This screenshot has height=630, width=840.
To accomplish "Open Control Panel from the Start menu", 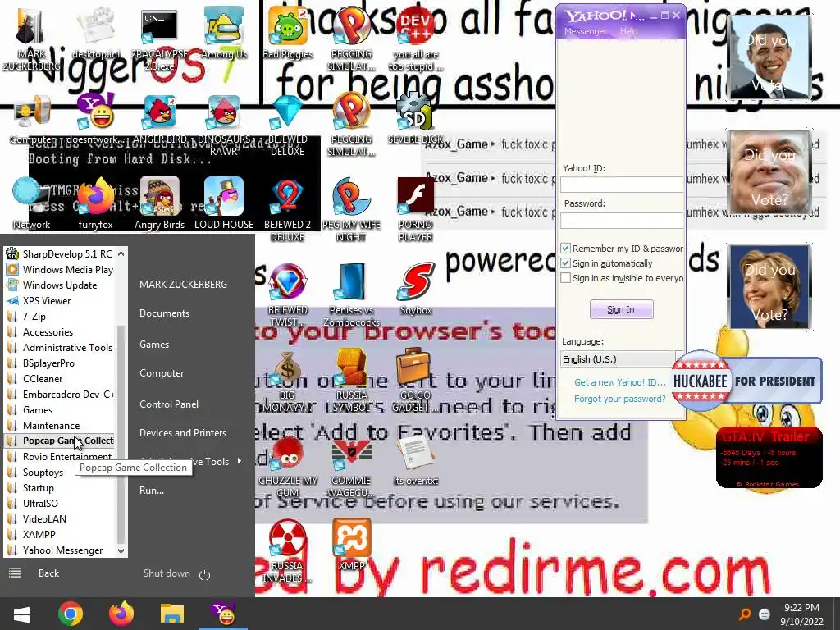I will [x=169, y=404].
